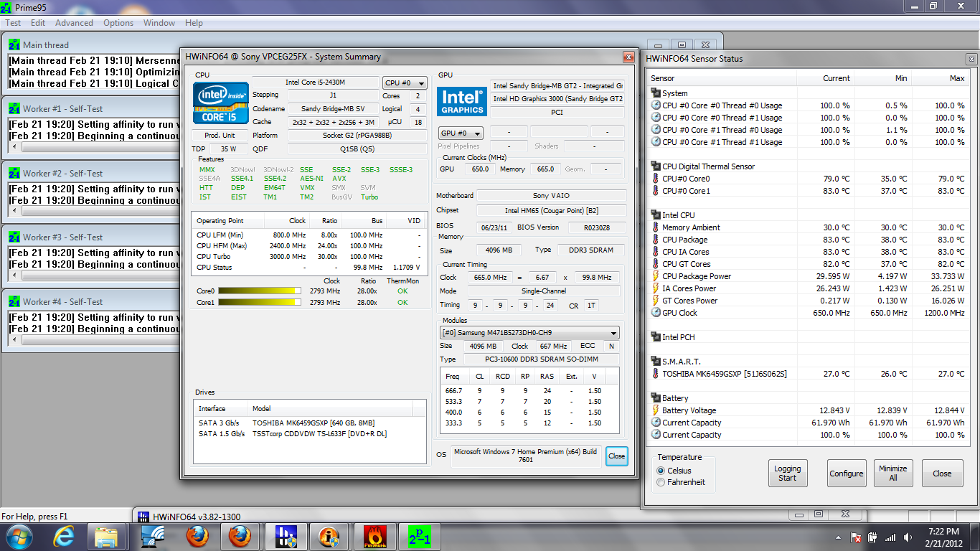
Task: Switch to Prime95 via its taskbar icon
Action: coord(419,537)
